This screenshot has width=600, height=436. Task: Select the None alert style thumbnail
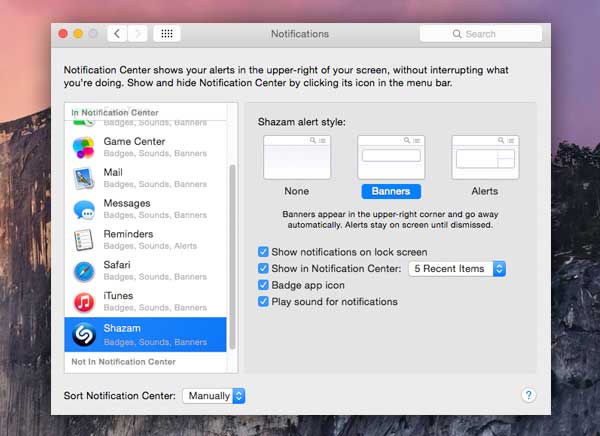(x=297, y=157)
